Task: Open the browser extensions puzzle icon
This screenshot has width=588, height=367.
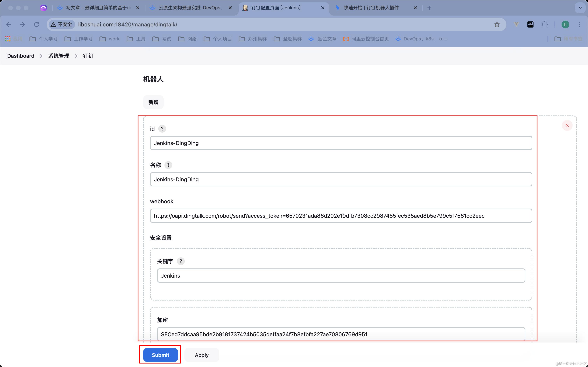Action: coord(545,24)
